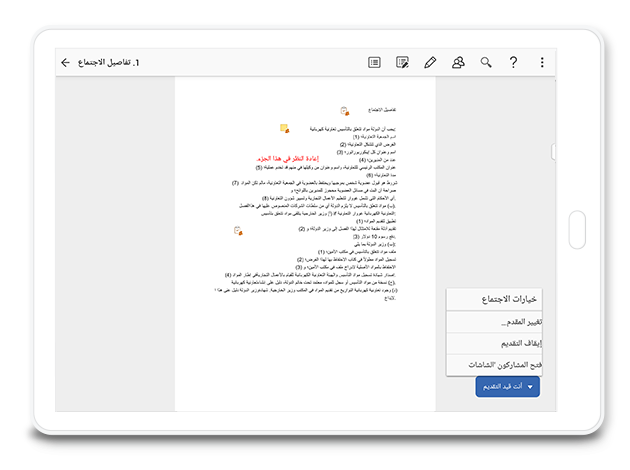Choose فتح المشاركون الشاشات menu entry
Image resolution: width=630 pixels, height=470 pixels.
[494, 365]
